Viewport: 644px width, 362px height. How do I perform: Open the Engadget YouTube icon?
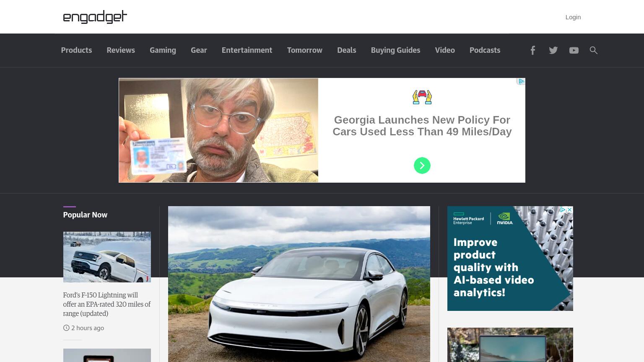[x=574, y=50]
